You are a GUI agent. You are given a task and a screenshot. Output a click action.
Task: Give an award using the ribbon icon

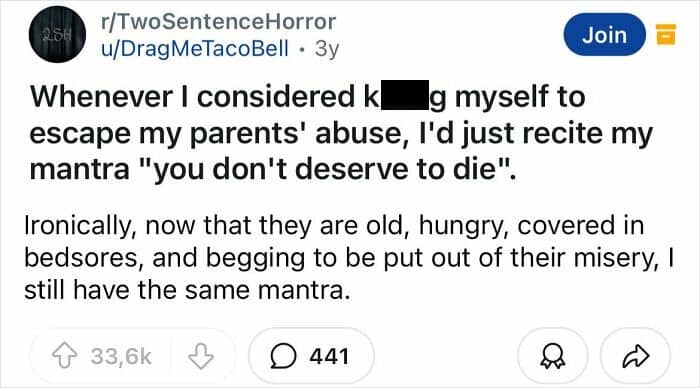553,356
